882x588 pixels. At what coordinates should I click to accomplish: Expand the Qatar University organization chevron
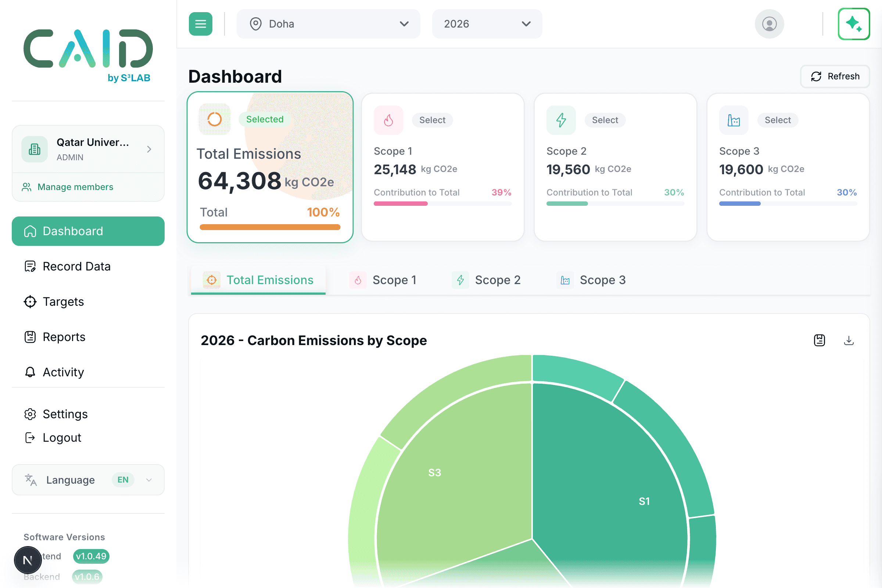[149, 149]
